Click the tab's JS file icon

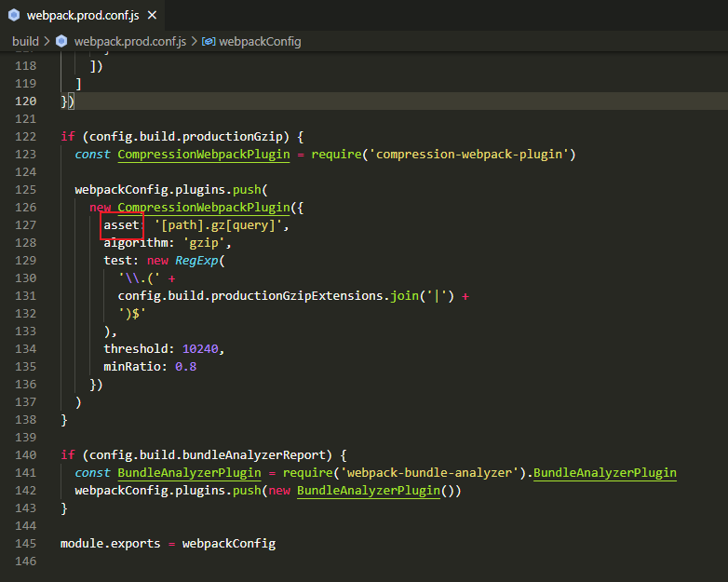tap(14, 15)
